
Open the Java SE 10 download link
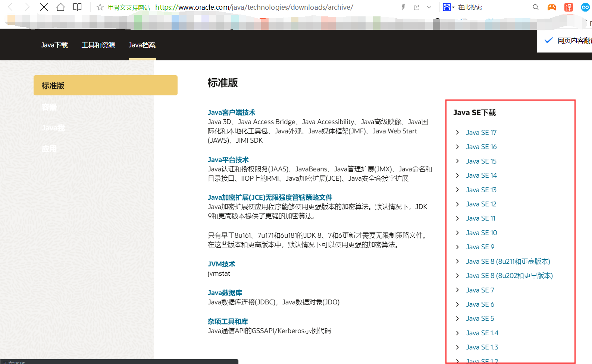[x=482, y=233]
